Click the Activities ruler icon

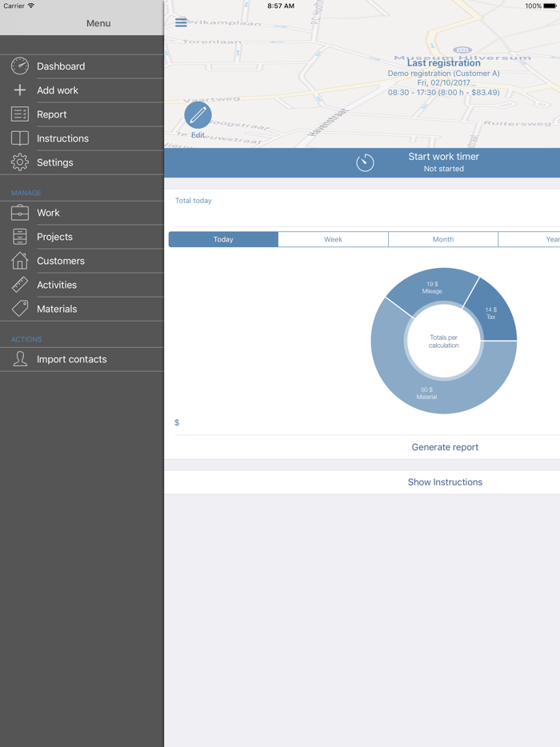tap(19, 285)
